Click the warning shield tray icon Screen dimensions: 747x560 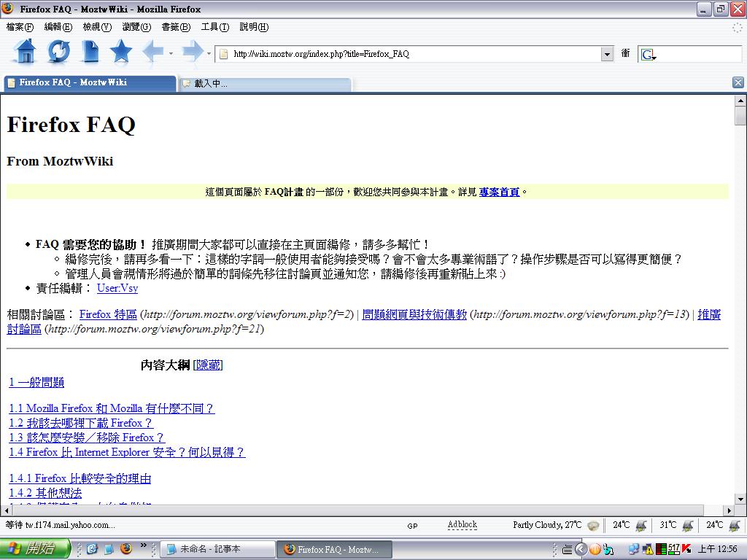coord(648,549)
